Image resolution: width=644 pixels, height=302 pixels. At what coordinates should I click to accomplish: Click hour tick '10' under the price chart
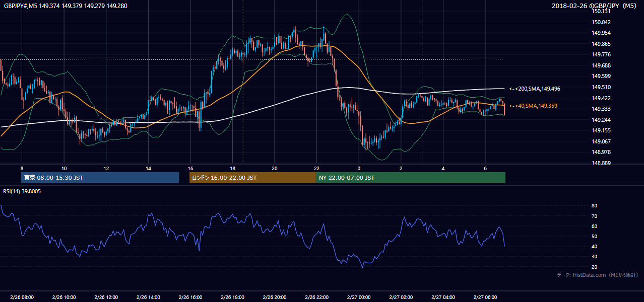[x=64, y=168]
